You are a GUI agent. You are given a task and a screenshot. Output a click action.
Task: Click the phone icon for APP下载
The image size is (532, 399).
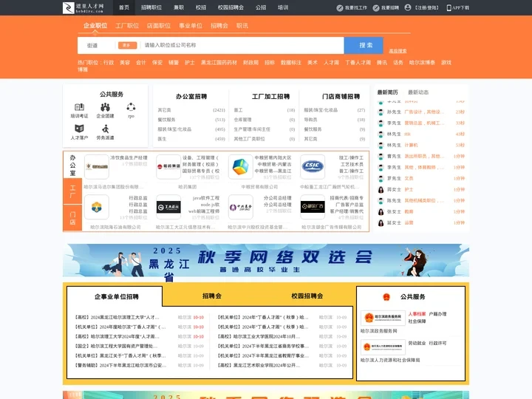449,8
